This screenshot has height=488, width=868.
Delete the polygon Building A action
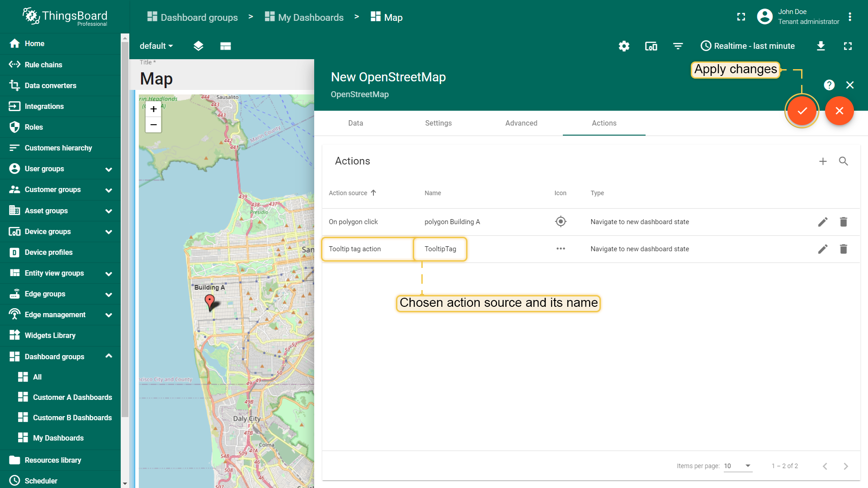click(x=844, y=222)
